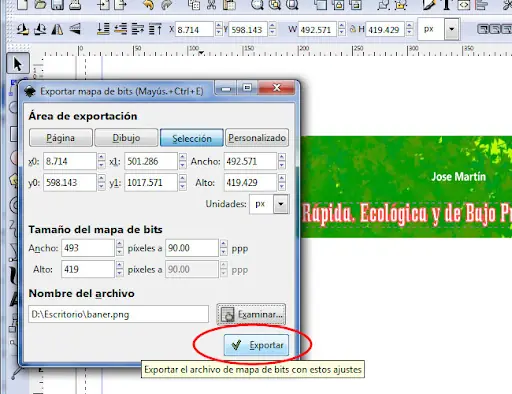Click the Print document icon

click(x=75, y=5)
